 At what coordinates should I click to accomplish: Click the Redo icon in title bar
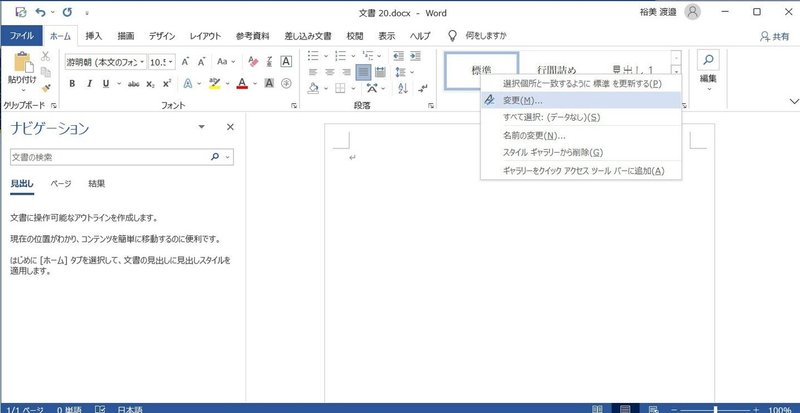[x=67, y=12]
